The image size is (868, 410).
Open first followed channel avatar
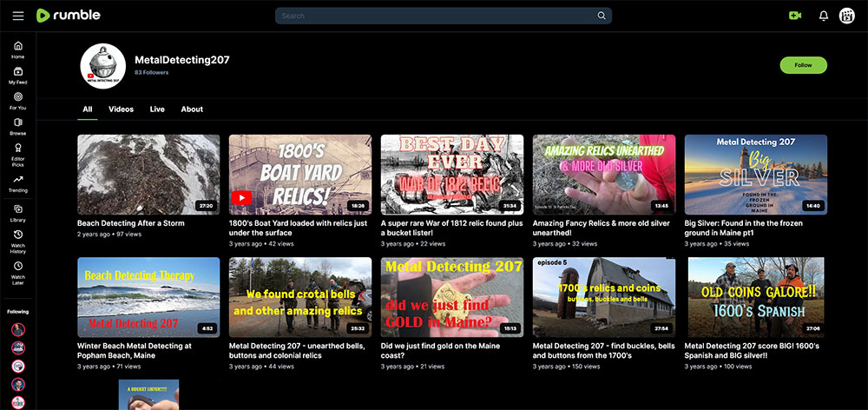point(18,330)
